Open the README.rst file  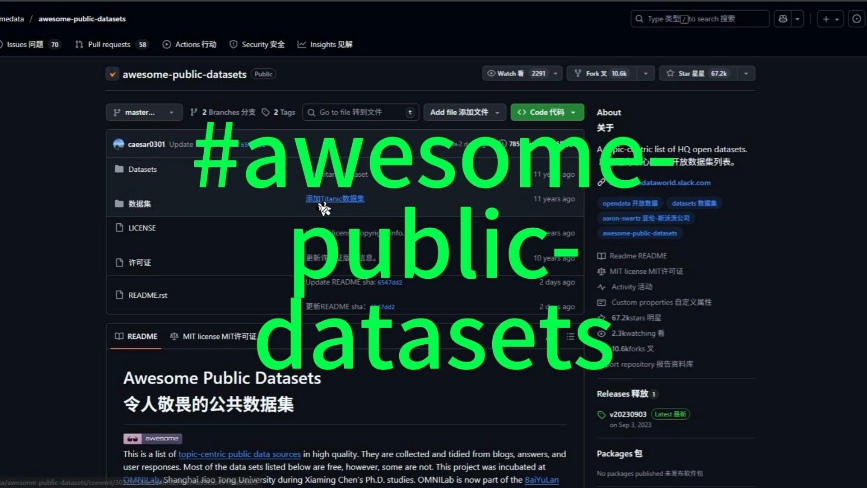pyautogui.click(x=148, y=295)
